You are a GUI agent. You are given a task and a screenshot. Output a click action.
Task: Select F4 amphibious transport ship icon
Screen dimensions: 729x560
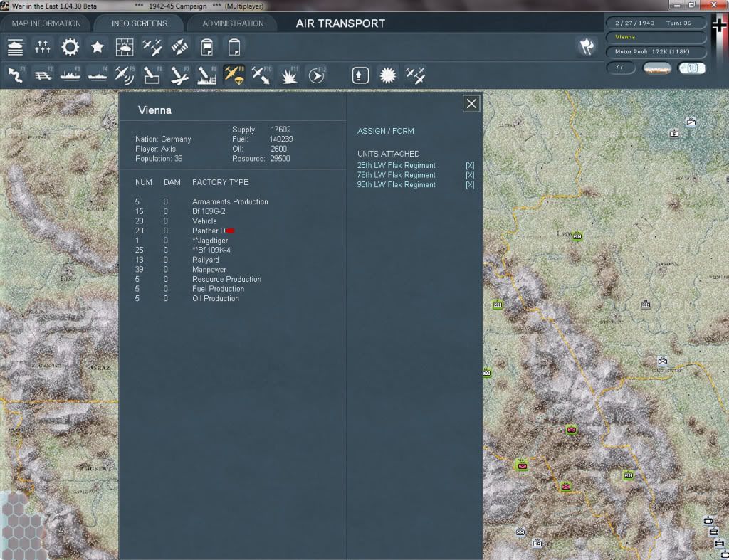[98, 75]
